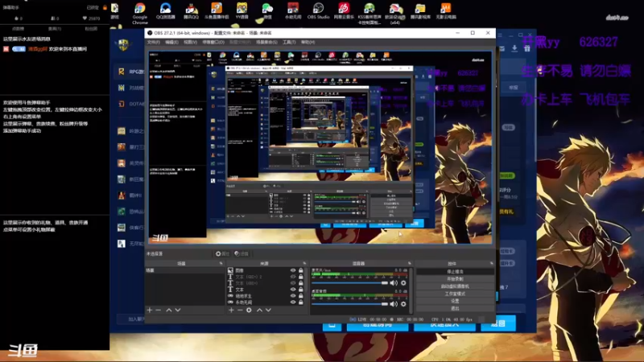Open the OBS Studio desktop shortcut
This screenshot has height=362, width=644.
coord(318,11)
